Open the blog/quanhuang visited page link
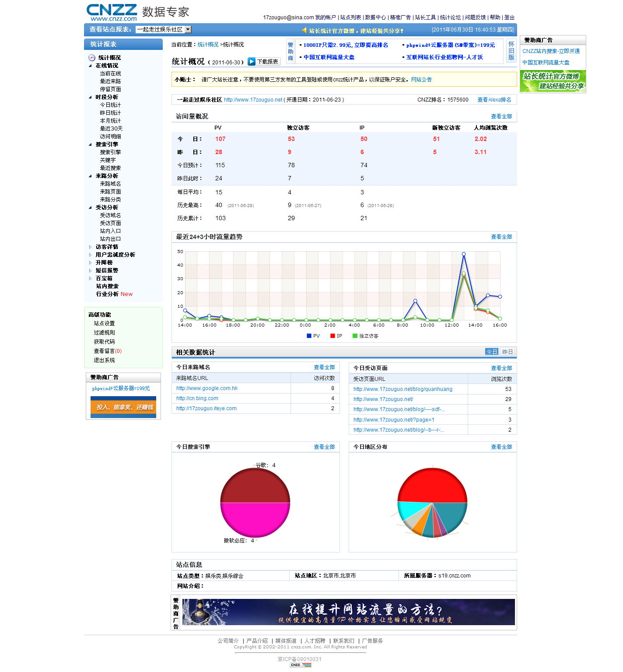Screen dimensions: 623x672 click(x=403, y=389)
